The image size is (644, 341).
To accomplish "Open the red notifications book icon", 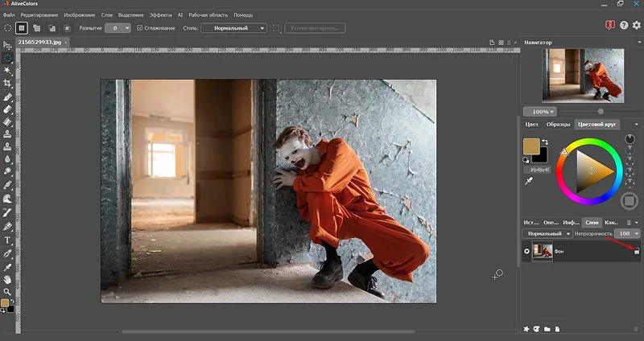I will pos(610,25).
